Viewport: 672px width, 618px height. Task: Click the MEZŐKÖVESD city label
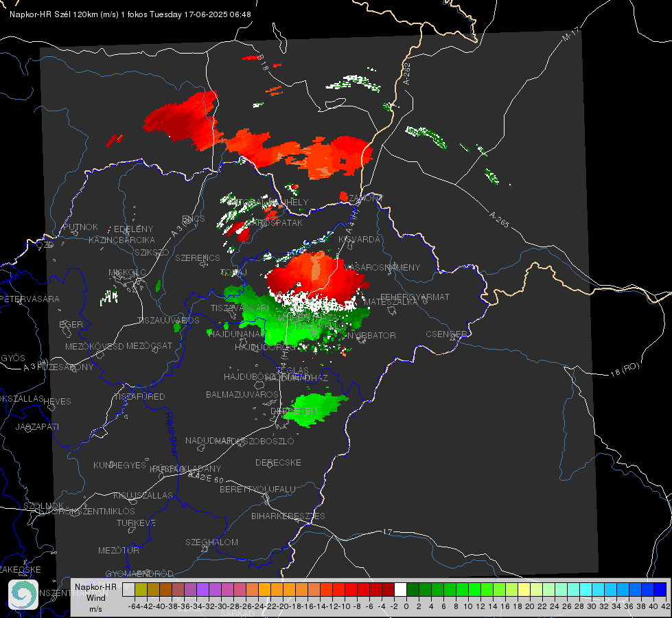tap(94, 346)
